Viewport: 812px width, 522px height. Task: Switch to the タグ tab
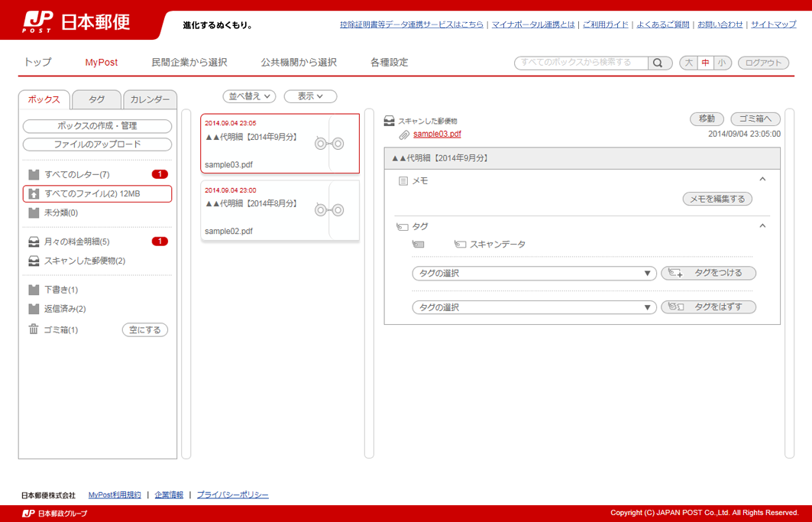coord(96,99)
